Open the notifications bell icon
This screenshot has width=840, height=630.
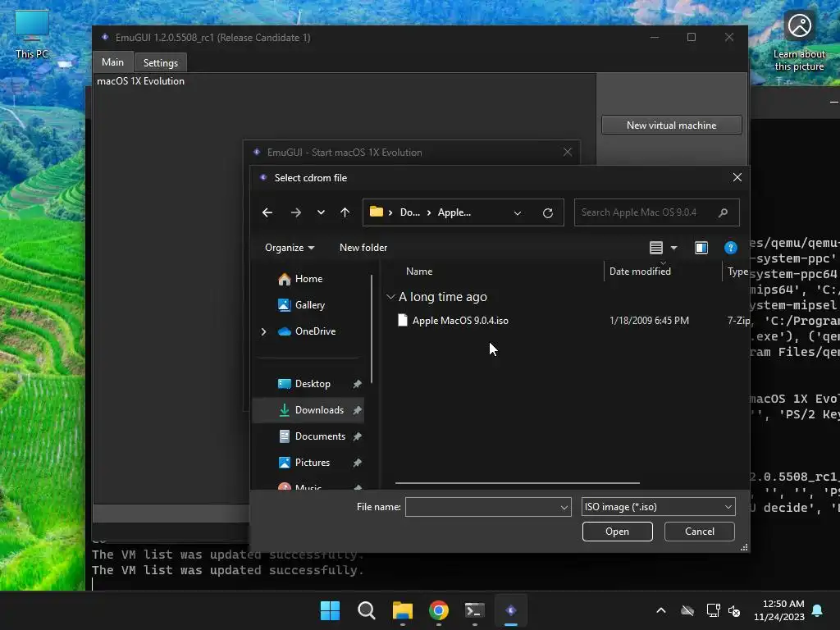pyautogui.click(x=818, y=610)
